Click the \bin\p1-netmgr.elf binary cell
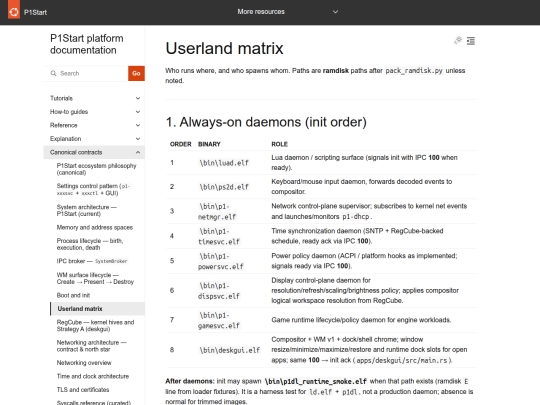This screenshot has width=540, height=405. pos(217,211)
